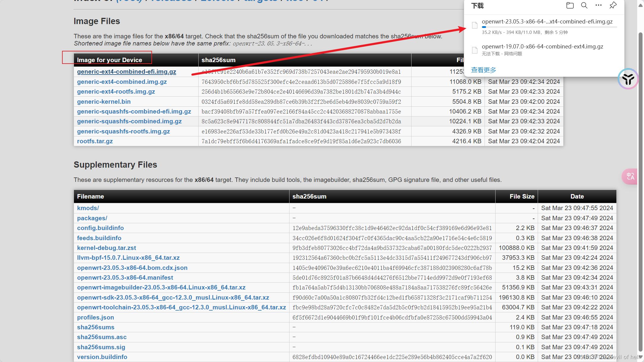The image size is (644, 362).
Task: Open openwrt-23.05.3-x86-64.manifest
Action: pos(125,278)
